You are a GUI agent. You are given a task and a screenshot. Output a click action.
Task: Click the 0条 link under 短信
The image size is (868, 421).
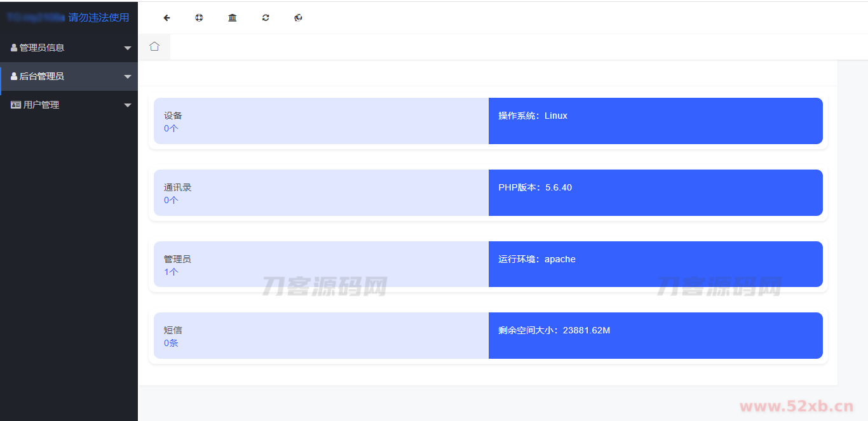click(x=170, y=343)
